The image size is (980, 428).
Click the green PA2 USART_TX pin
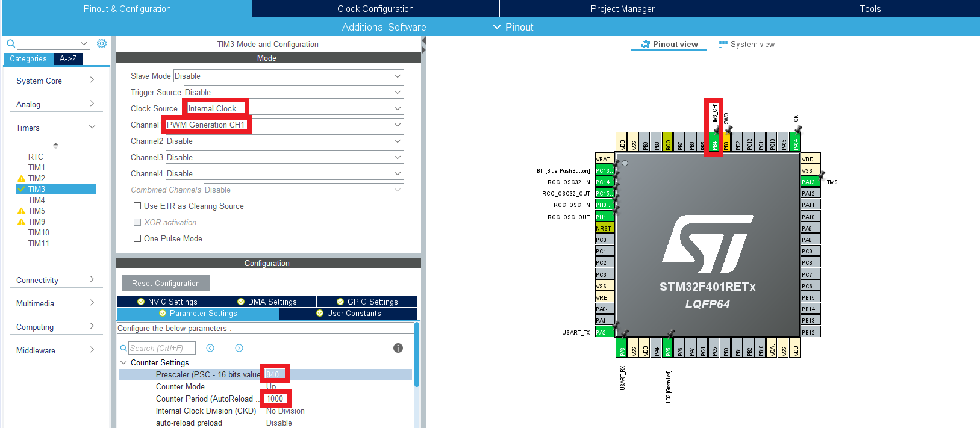pyautogui.click(x=605, y=332)
